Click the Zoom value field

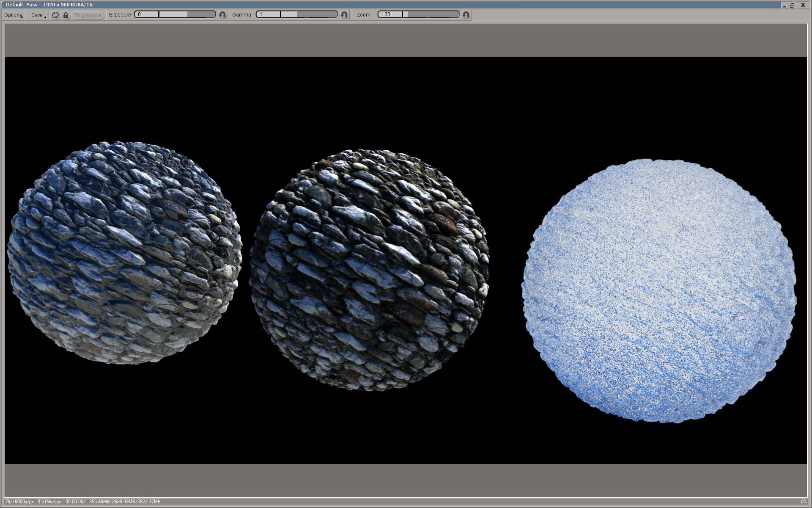pos(390,14)
